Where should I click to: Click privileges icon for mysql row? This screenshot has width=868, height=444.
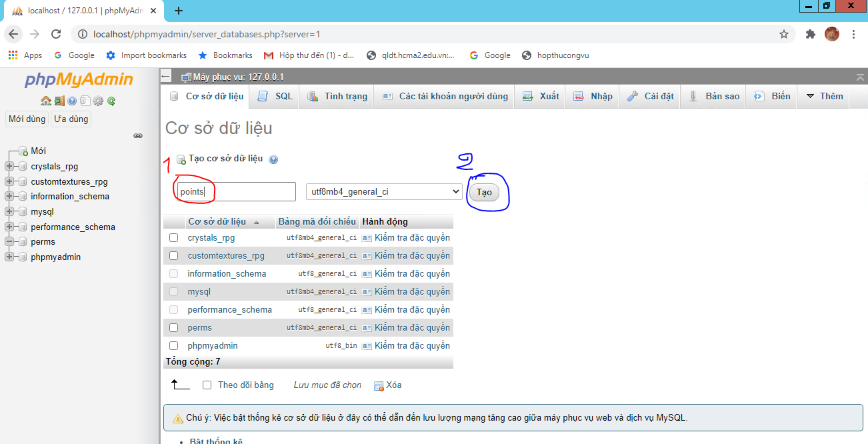[367, 292]
